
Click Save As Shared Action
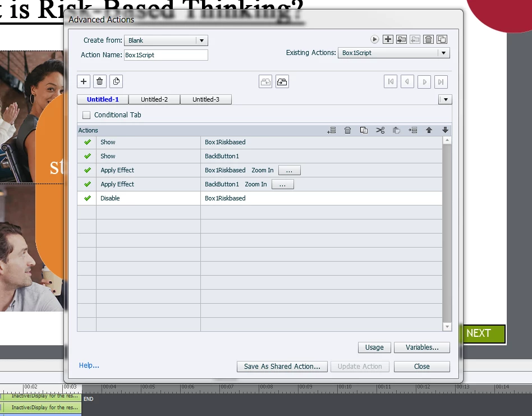(282, 367)
